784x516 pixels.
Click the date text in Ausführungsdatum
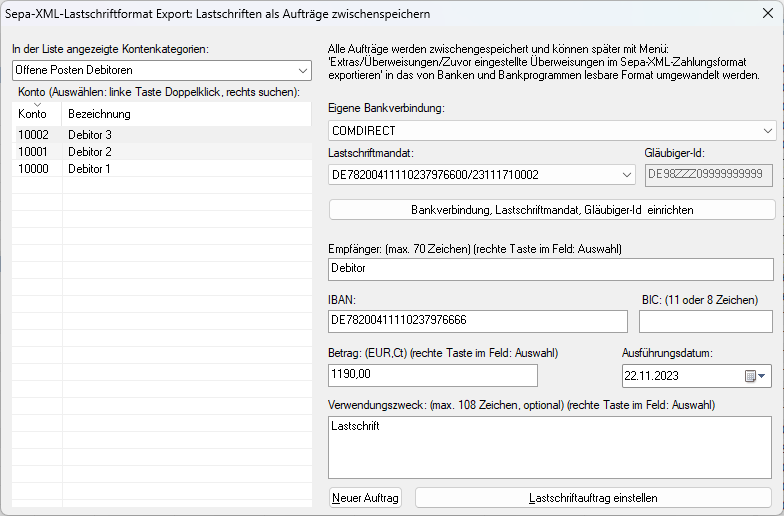click(x=652, y=376)
